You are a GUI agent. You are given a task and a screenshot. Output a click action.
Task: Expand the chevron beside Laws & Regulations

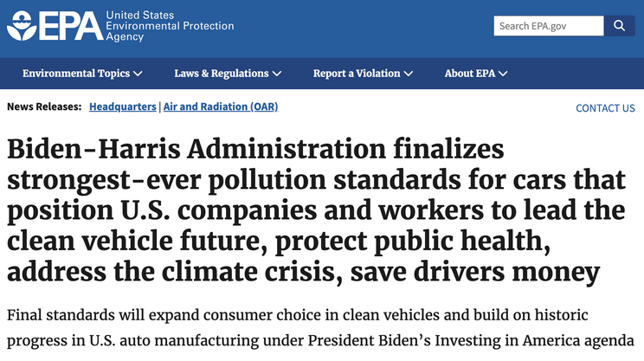(x=277, y=74)
